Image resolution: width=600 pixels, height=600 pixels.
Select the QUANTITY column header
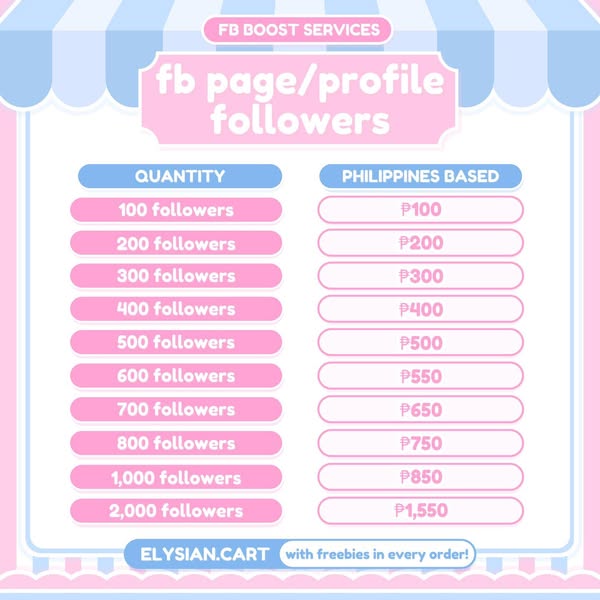tap(179, 177)
